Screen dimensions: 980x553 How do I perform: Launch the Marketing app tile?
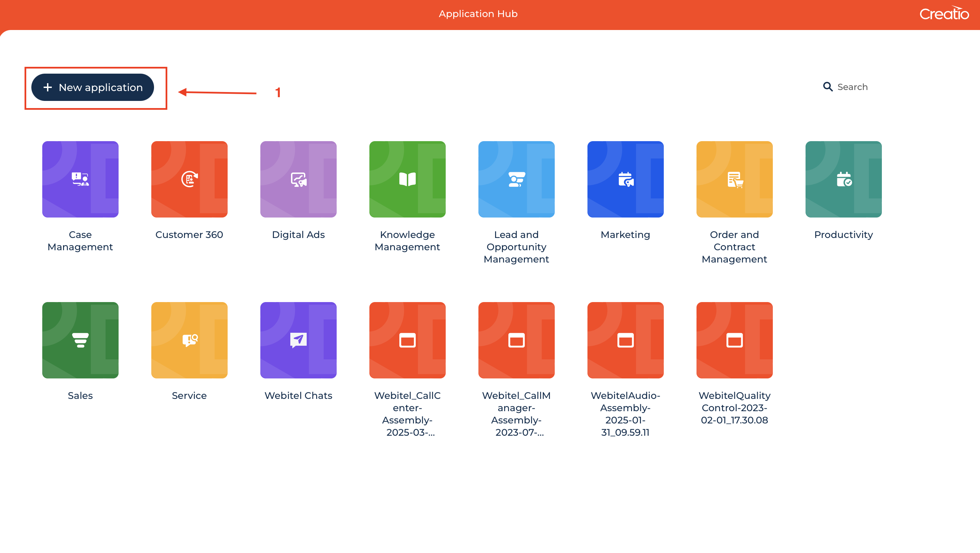[x=625, y=179]
